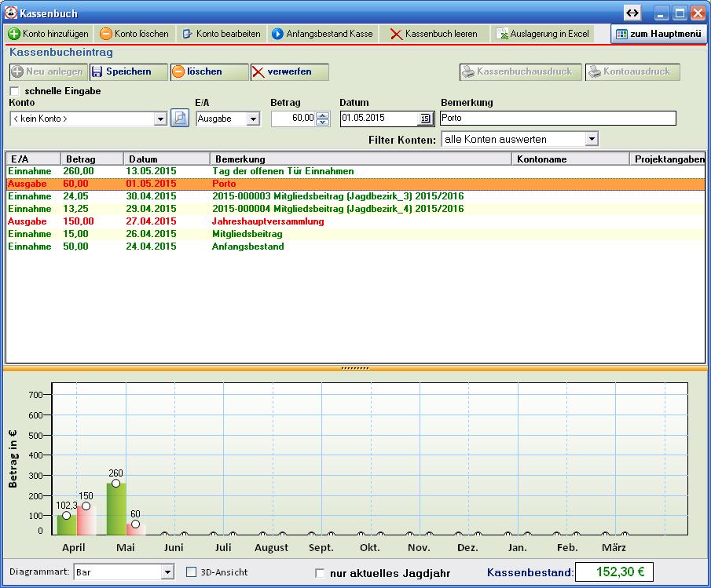Click the account search icon beside Konto
The width and height of the screenshot is (711, 588).
pos(180,119)
